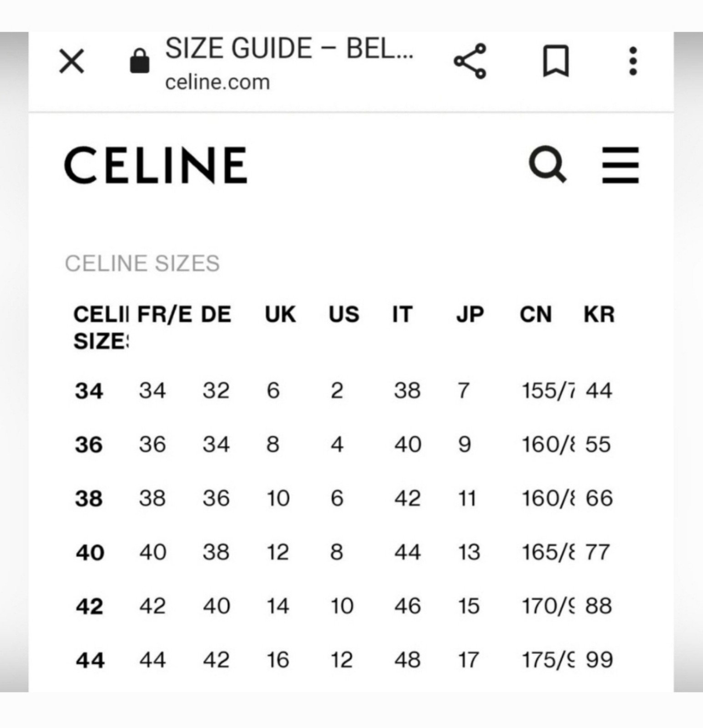This screenshot has height=728, width=703.
Task: Click the IT header in the table
Action: coord(402,314)
